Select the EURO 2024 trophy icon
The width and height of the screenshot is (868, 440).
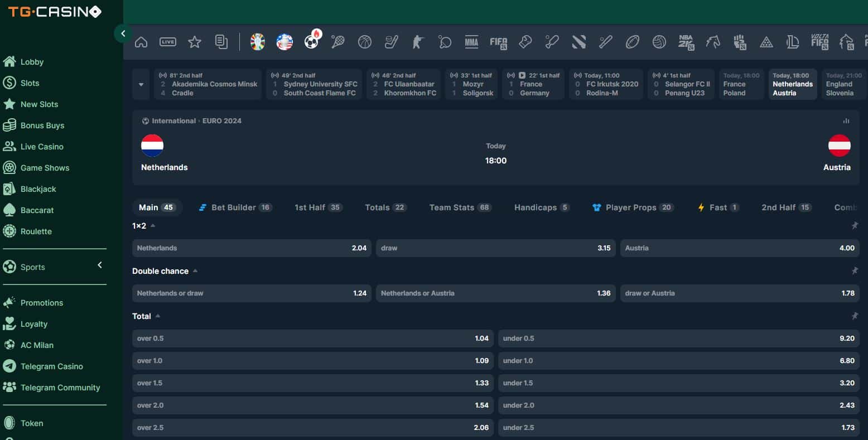(x=258, y=42)
